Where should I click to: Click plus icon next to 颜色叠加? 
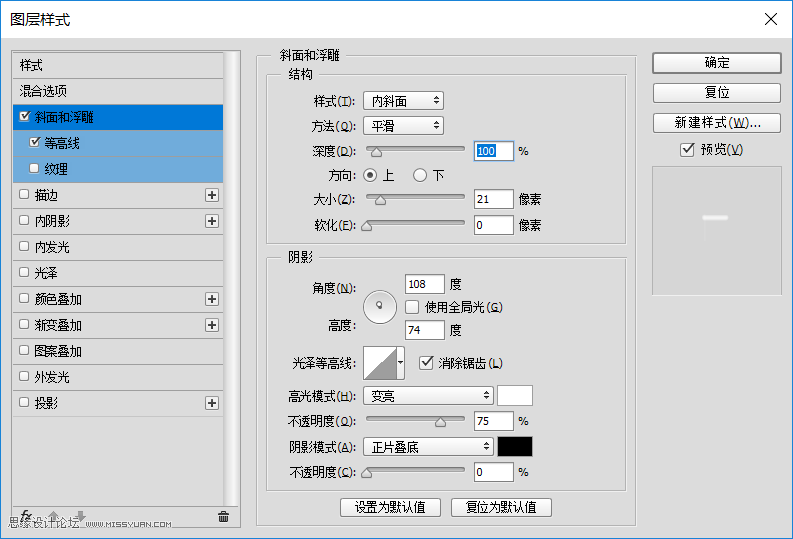[x=211, y=299]
